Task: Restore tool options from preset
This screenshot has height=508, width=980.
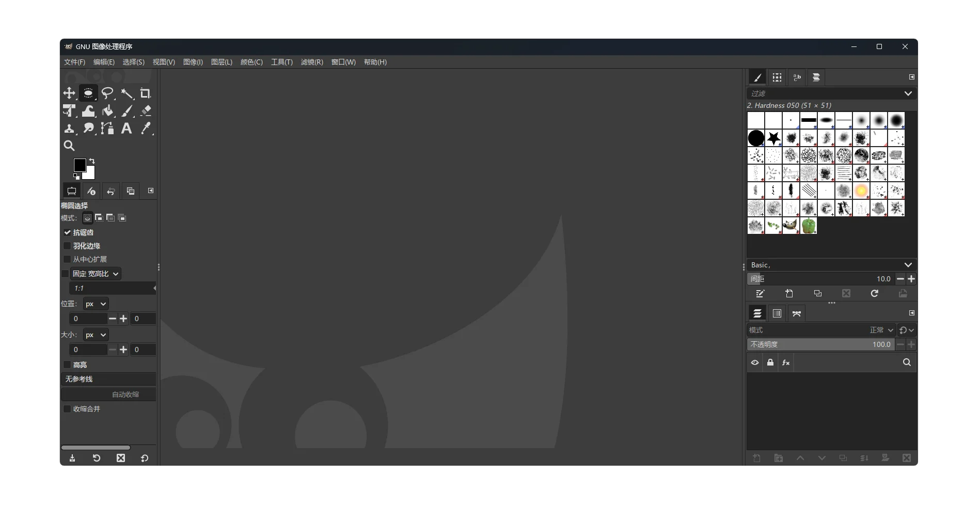Action: [97, 458]
